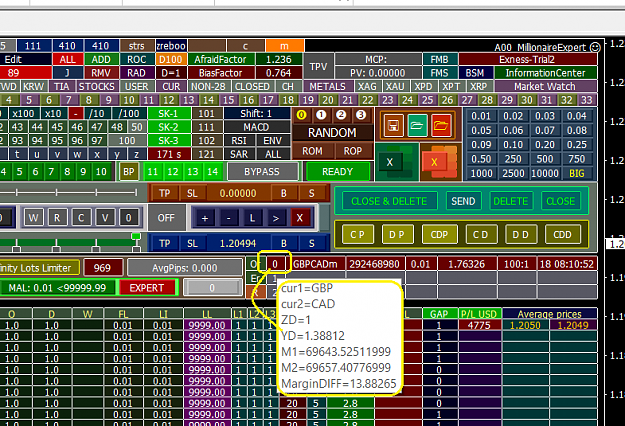Image resolution: width=625 pixels, height=426 pixels.
Task: Click the BiasFactor button
Action: (x=220, y=73)
